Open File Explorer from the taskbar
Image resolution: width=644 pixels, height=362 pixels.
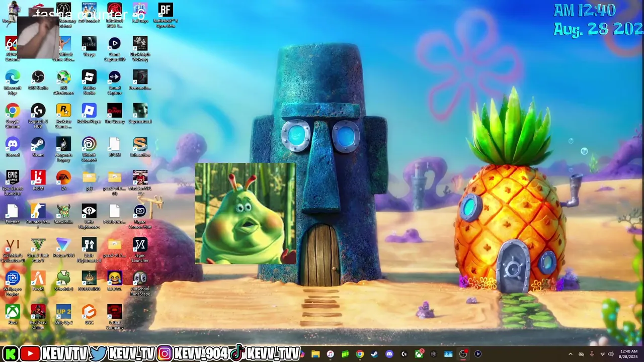[x=315, y=354]
